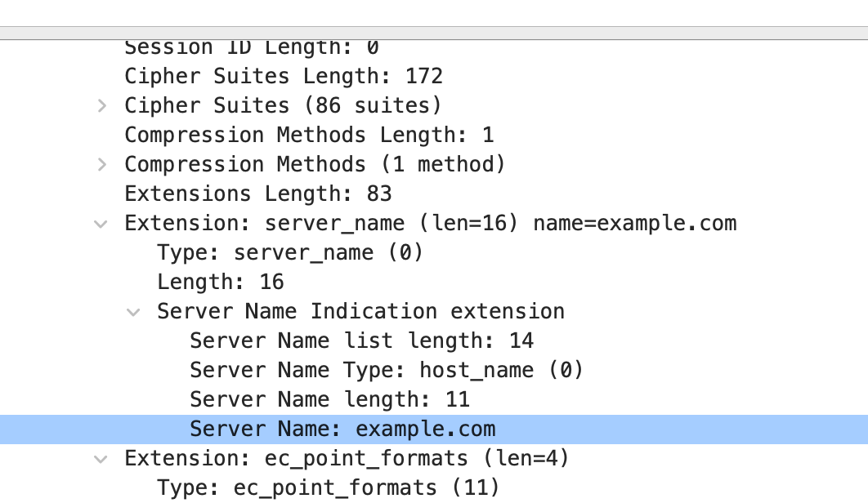Click the Length: 16 field

221,283
